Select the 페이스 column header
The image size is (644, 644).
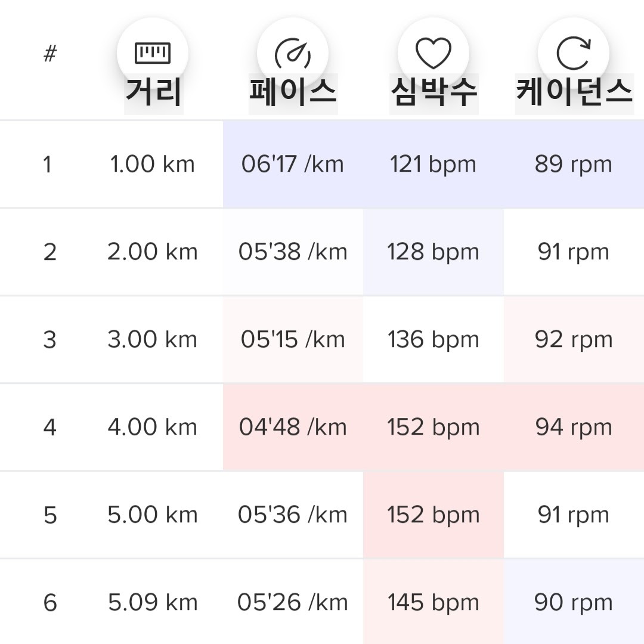pyautogui.click(x=293, y=92)
